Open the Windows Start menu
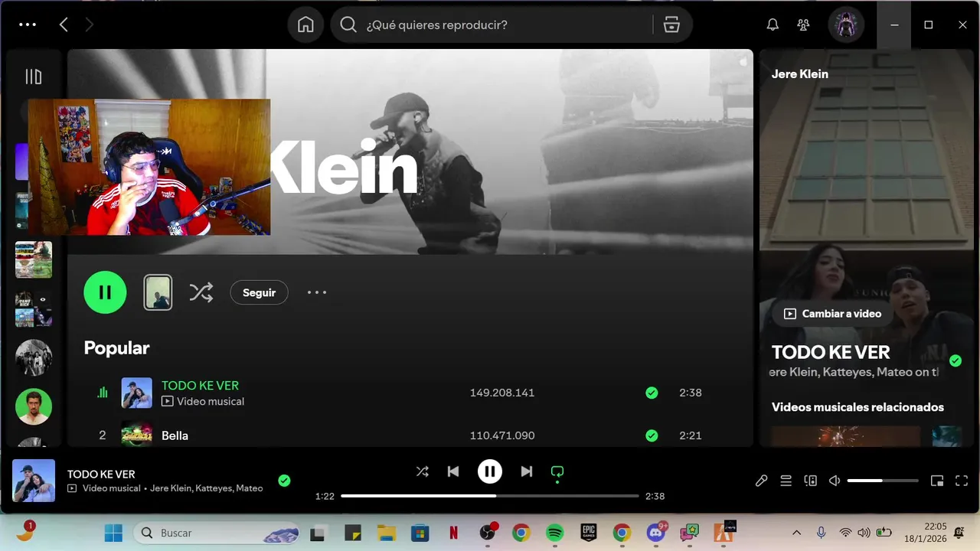Image resolution: width=980 pixels, height=551 pixels. pos(113,533)
